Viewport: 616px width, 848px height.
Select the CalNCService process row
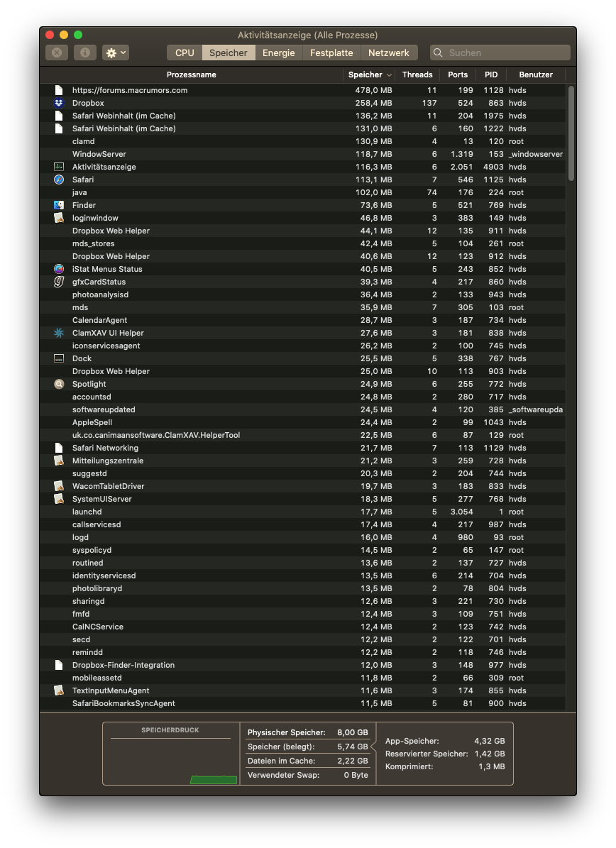303,627
